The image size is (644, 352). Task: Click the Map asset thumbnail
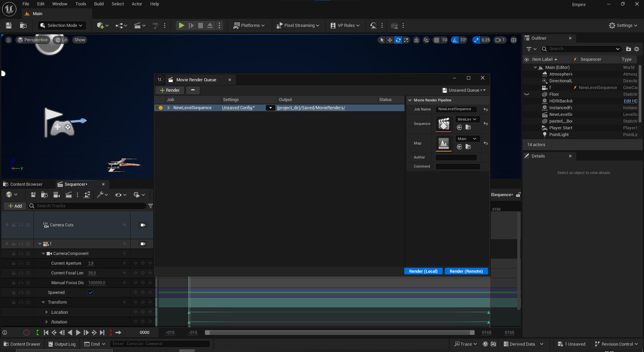coord(443,143)
